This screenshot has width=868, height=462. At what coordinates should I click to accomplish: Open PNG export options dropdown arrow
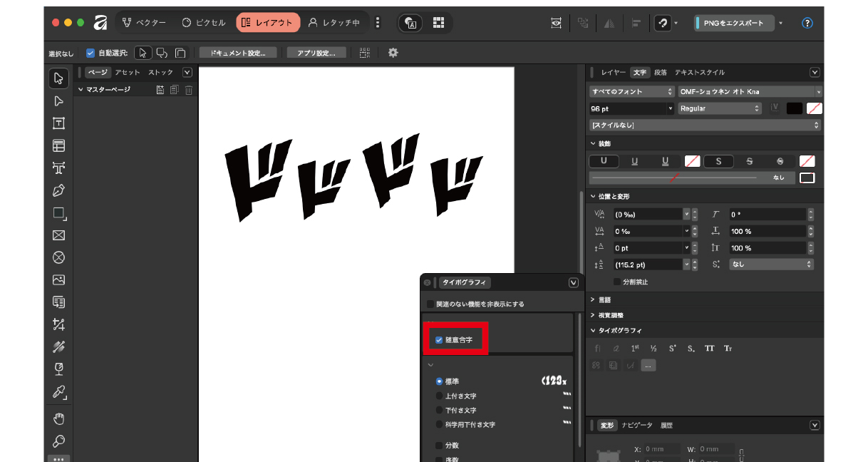[780, 23]
